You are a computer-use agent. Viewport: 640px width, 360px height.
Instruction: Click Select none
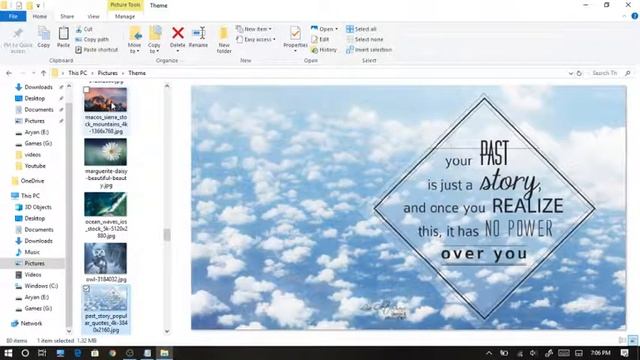pos(364,40)
